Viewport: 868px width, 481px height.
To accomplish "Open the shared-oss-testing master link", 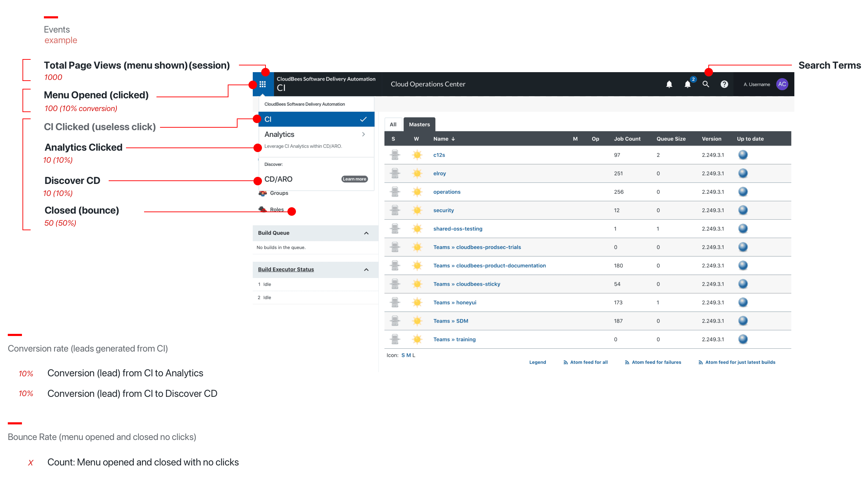I will (458, 228).
